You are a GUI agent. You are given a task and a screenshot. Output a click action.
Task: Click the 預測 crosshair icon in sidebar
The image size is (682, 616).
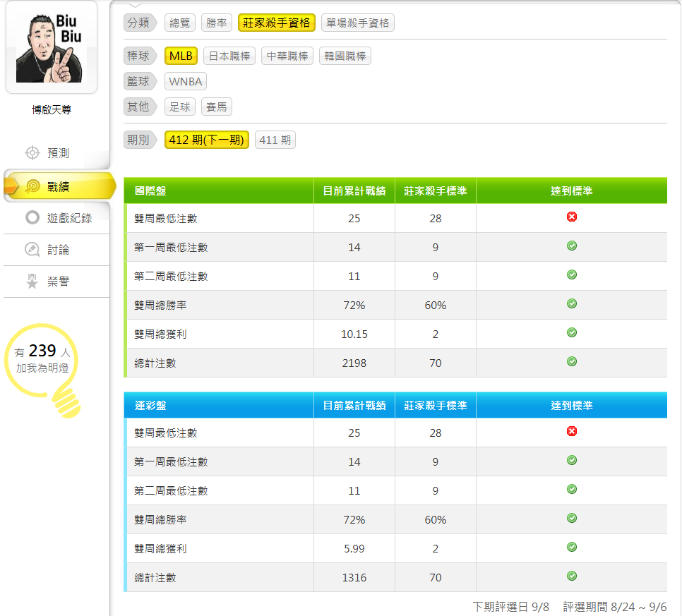(x=32, y=153)
